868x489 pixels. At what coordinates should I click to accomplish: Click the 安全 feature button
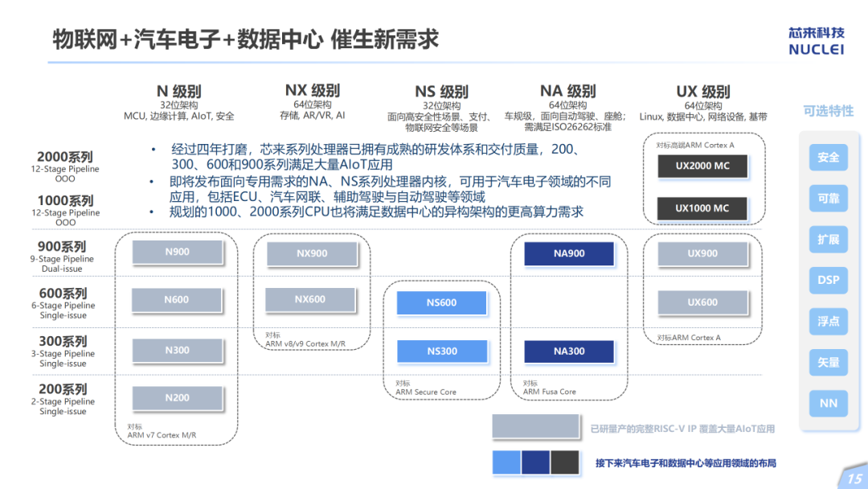(x=828, y=158)
